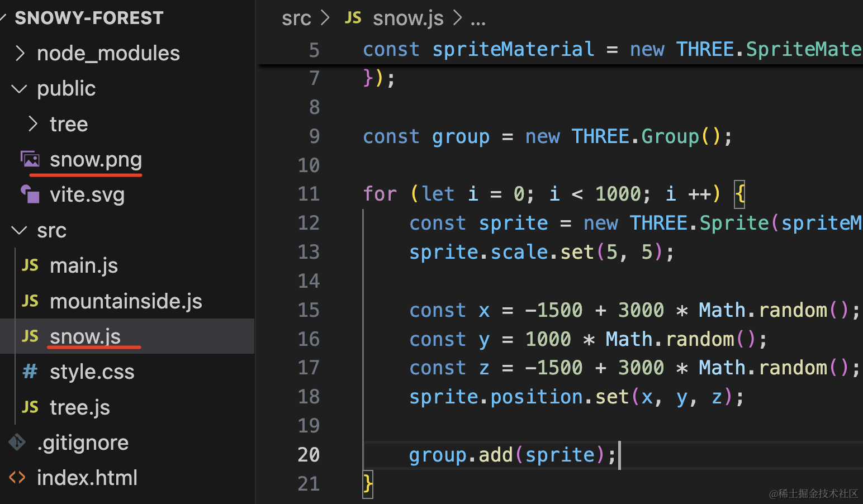Click the JS icon beside mountainside.js

(30, 301)
